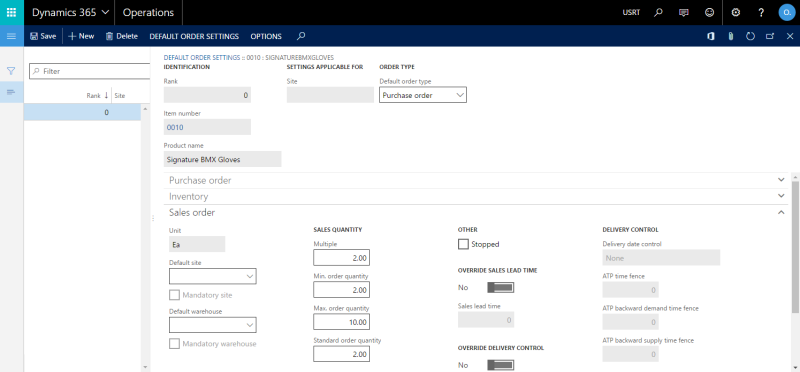Click the Standard order quantity field
The height and width of the screenshot is (372, 800).
tap(341, 354)
